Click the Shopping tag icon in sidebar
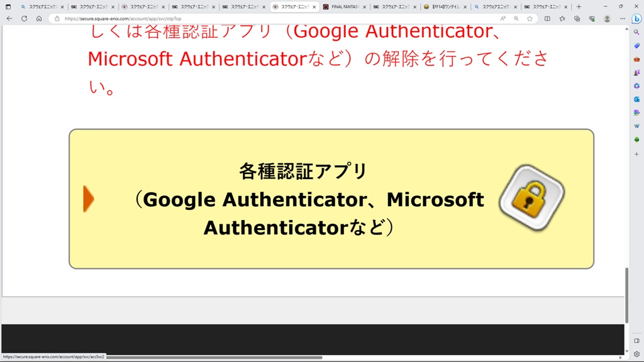 [x=636, y=46]
